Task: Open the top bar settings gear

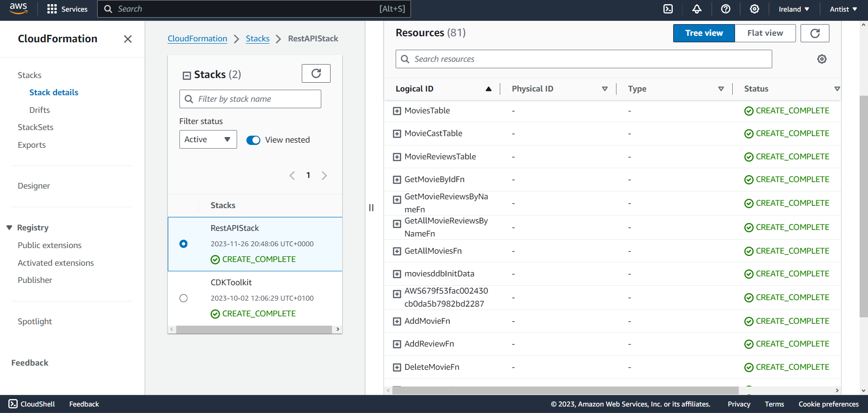Action: click(755, 9)
